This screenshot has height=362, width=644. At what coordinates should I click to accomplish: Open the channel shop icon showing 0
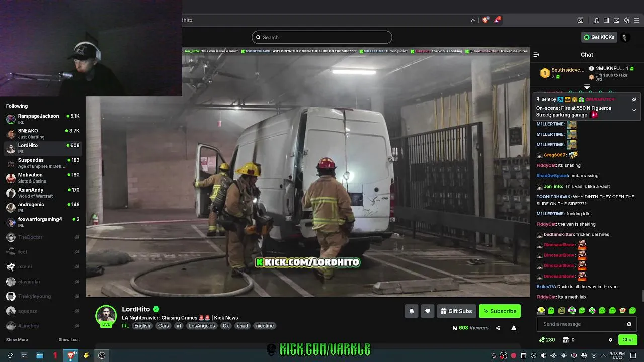tap(569, 340)
